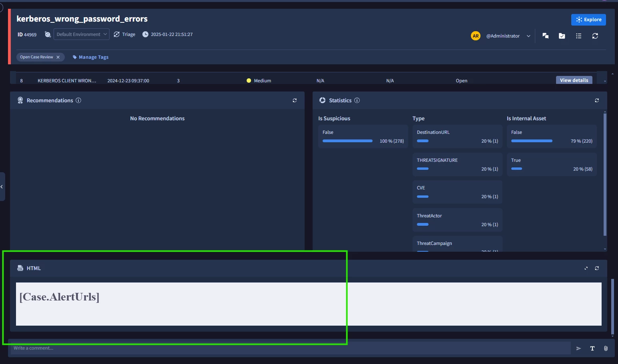
Task: Open the case actions list icon
Action: click(x=578, y=36)
